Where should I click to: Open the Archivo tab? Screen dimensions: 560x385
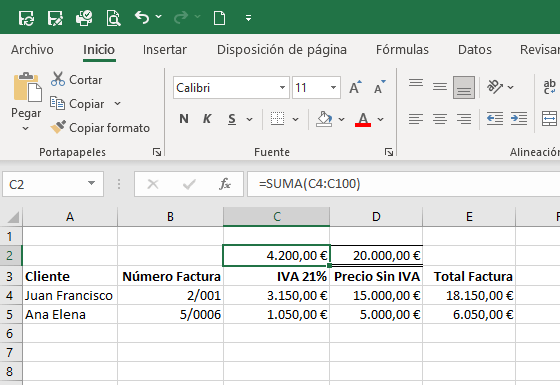coord(32,49)
